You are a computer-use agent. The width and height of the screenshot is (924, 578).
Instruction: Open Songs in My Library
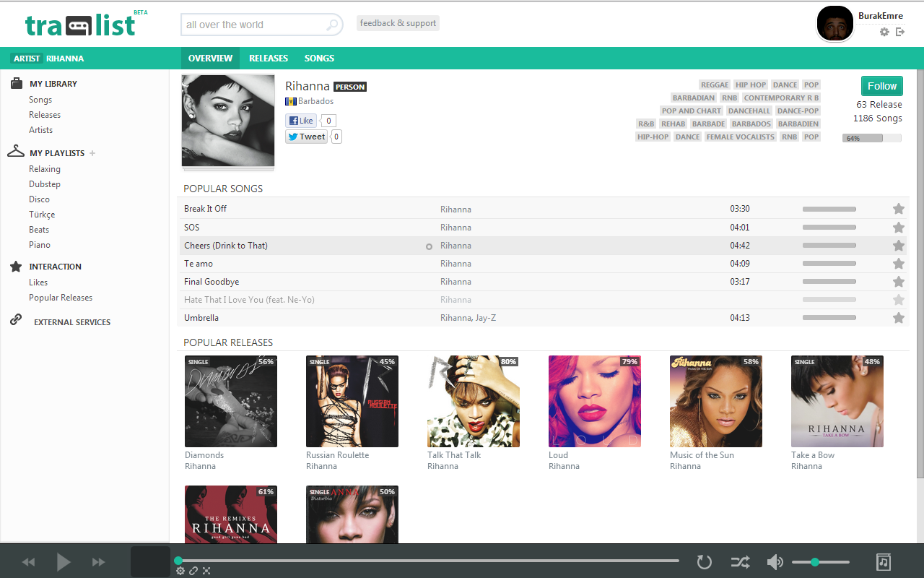[40, 100]
